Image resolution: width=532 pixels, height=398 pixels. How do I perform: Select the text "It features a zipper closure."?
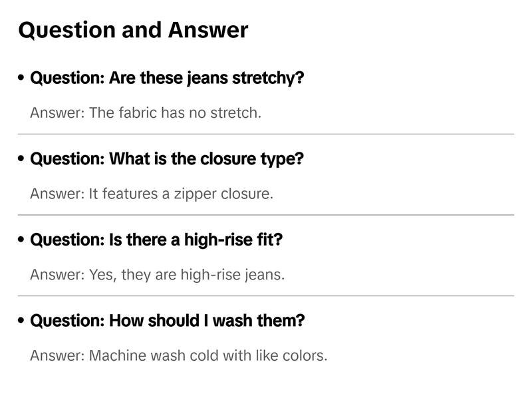[x=181, y=194]
